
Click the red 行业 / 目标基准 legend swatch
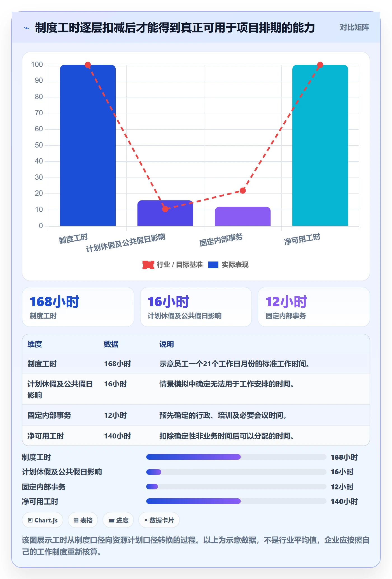coord(148,265)
